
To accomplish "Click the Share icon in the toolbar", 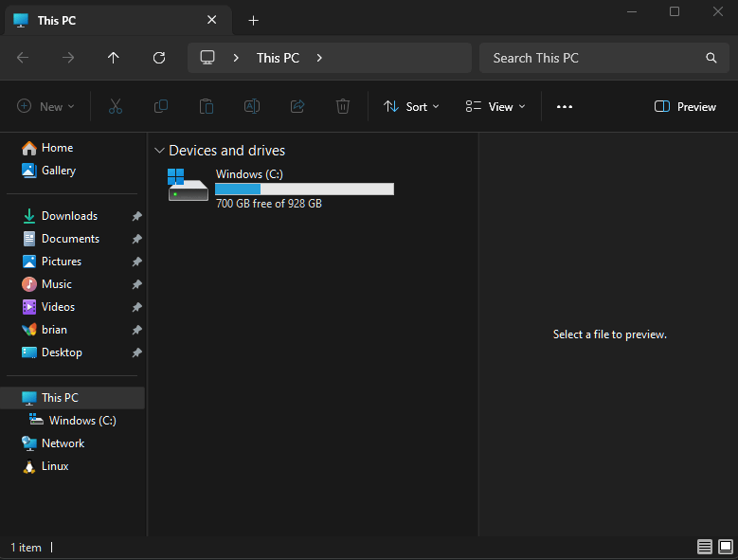I will [x=297, y=106].
